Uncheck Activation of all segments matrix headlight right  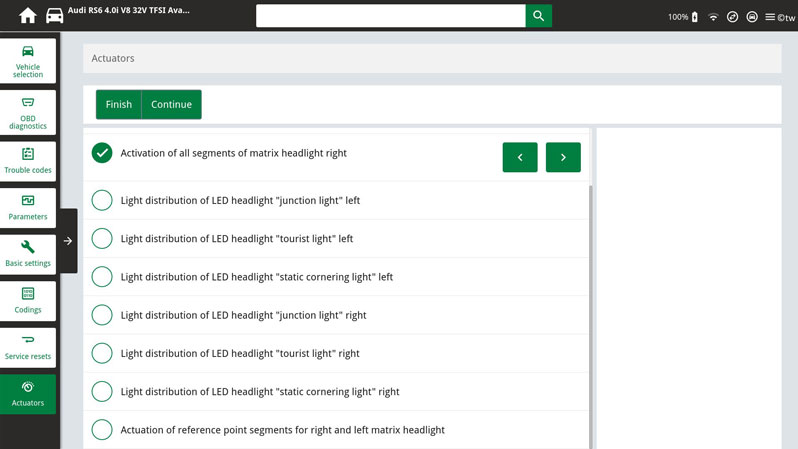click(102, 153)
